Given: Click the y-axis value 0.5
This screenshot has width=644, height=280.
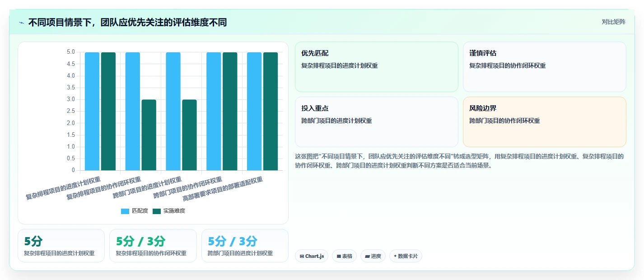Looking at the screenshot, I should (70, 159).
